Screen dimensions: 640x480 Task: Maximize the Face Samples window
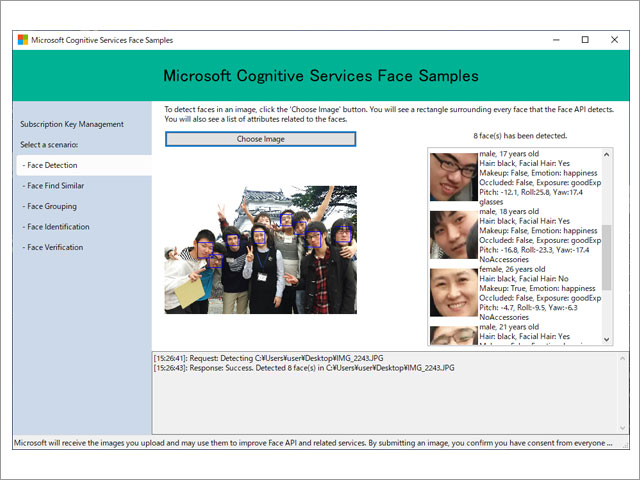tap(585, 40)
